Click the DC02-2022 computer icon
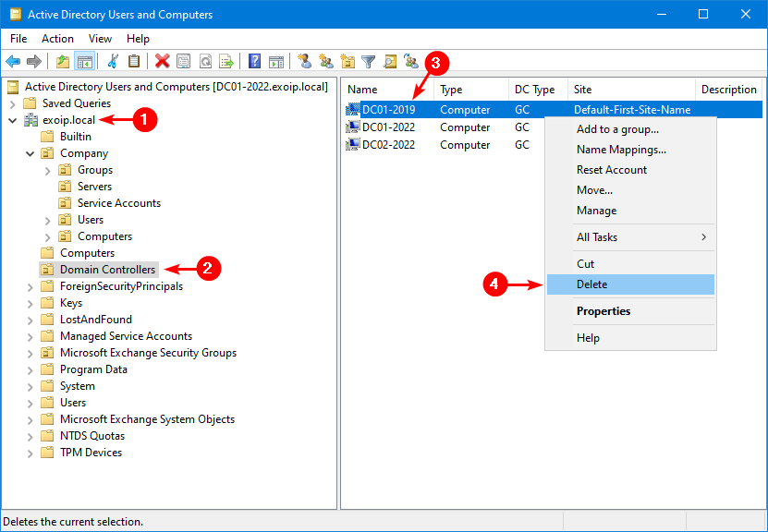 353,145
